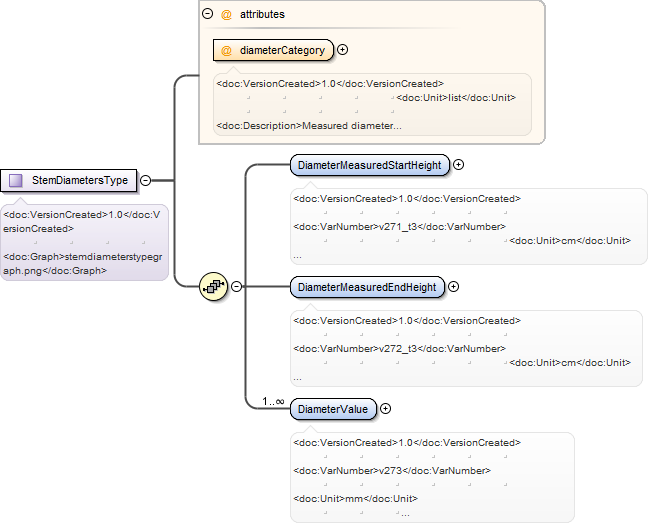Click the doc:Unit mm annotation
This screenshot has width=655, height=526.
(355, 499)
